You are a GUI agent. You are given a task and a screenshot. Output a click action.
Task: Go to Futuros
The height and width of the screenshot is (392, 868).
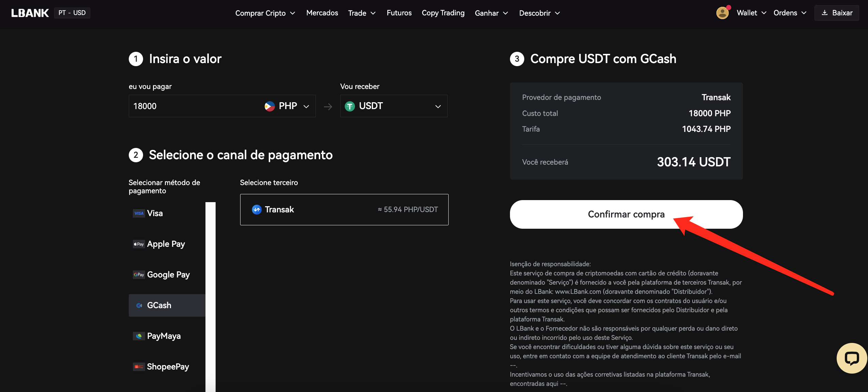(399, 13)
